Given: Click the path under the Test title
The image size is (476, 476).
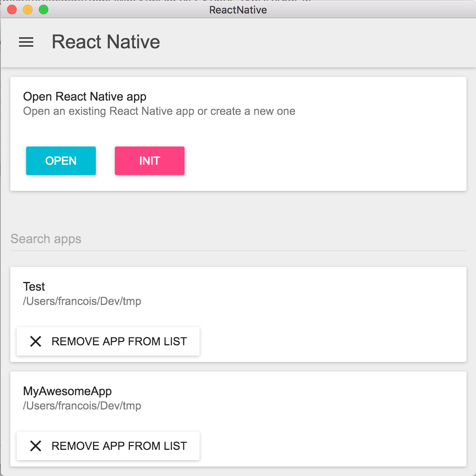Looking at the screenshot, I should tap(82, 301).
